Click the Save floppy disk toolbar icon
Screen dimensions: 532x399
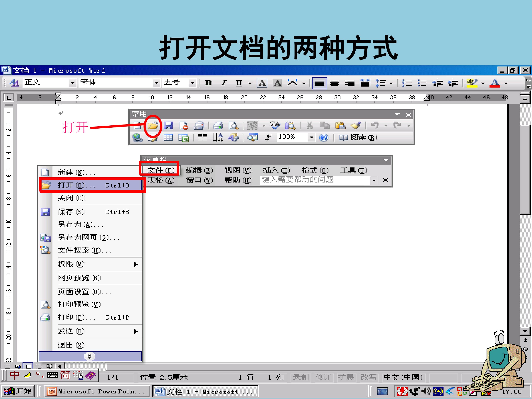click(x=168, y=126)
